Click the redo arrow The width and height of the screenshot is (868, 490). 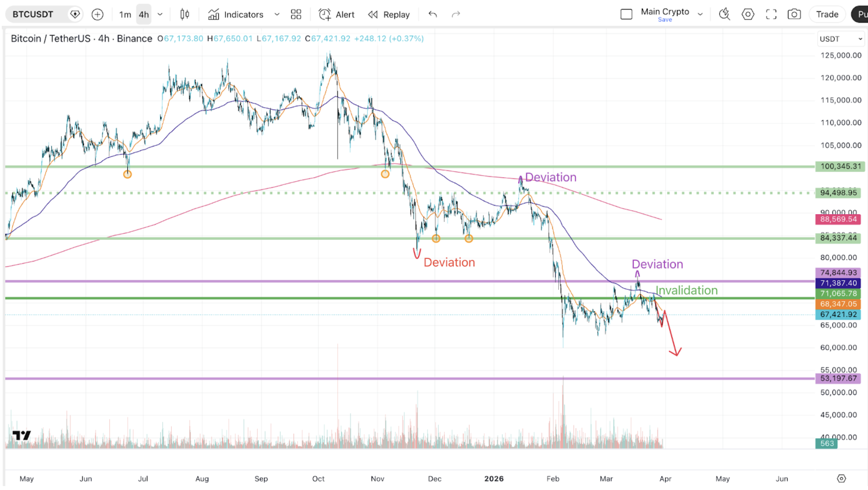(456, 14)
